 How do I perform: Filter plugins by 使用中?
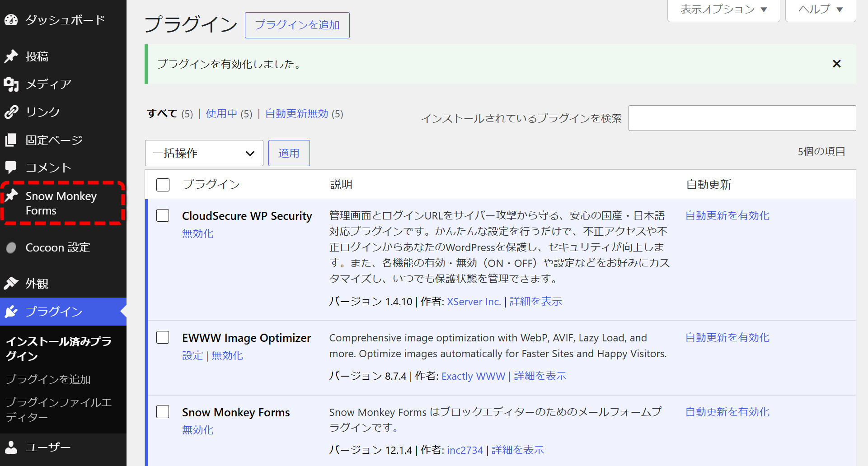point(221,114)
